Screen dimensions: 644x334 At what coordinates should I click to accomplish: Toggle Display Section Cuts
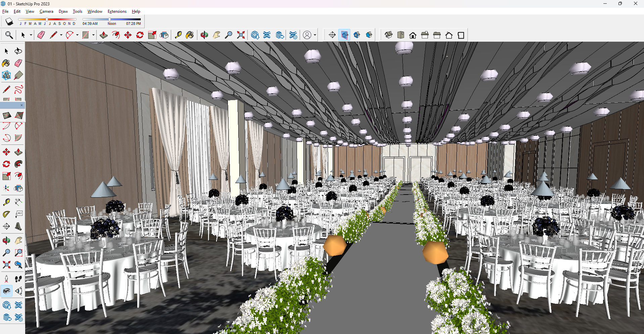coord(357,35)
